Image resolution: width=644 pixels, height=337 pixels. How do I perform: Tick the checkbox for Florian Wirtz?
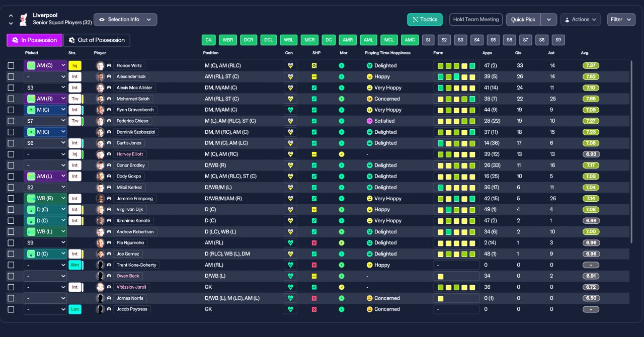tap(11, 66)
